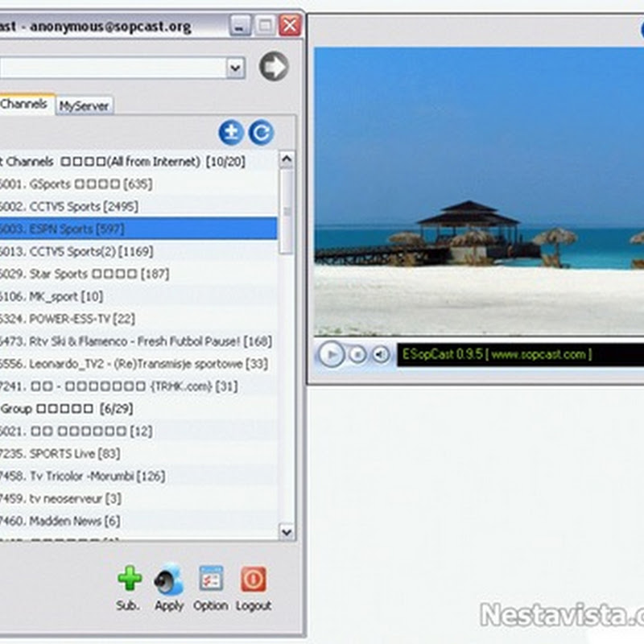Image resolution: width=644 pixels, height=644 pixels.
Task: Click the blue refresh channels icon
Action: [x=261, y=133]
